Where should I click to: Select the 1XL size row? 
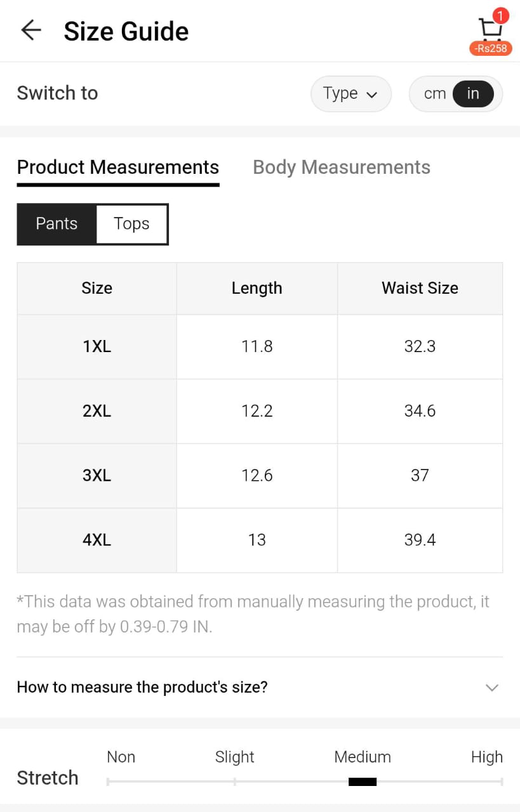(x=97, y=346)
